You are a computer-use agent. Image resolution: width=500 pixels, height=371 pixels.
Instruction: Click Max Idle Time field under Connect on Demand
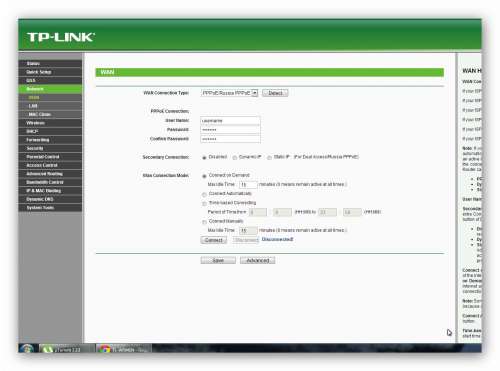pos(248,185)
